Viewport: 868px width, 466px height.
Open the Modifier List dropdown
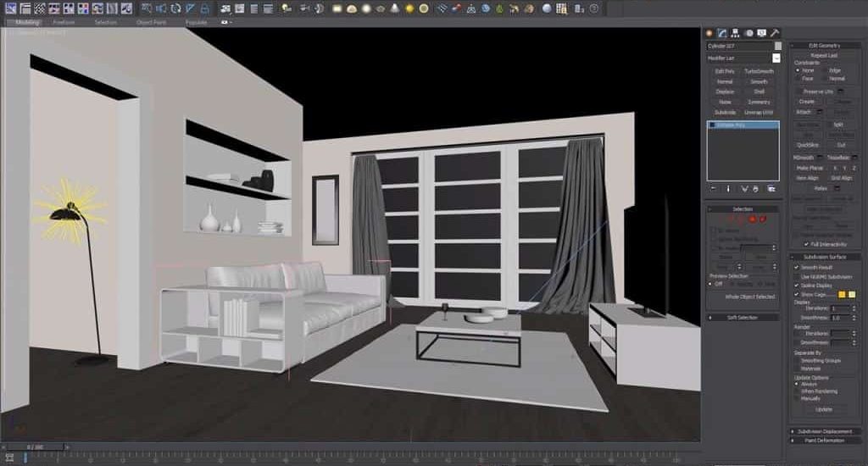coord(743,58)
